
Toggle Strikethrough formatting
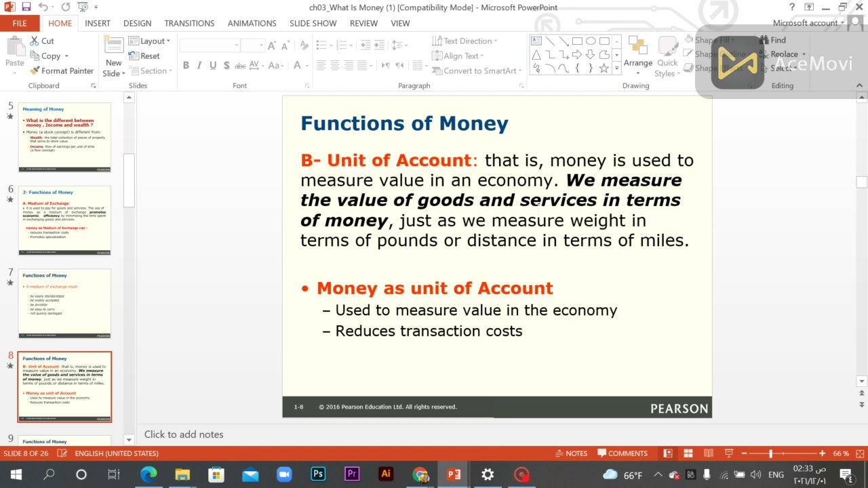coord(240,66)
